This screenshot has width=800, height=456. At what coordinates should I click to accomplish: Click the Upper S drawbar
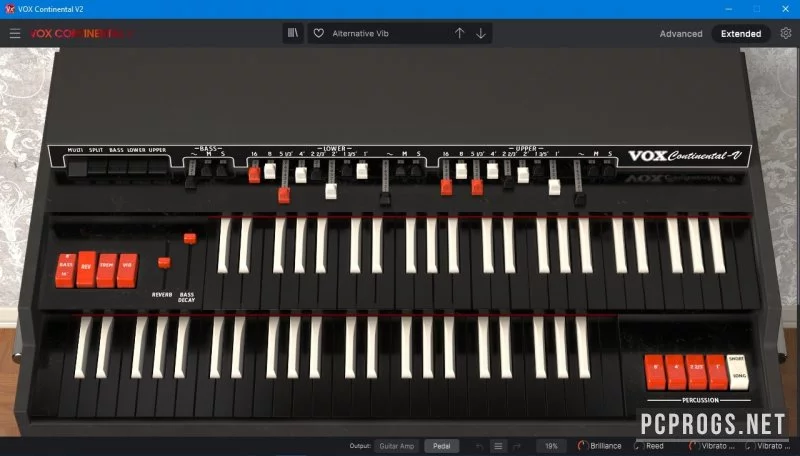pyautogui.click(x=608, y=170)
